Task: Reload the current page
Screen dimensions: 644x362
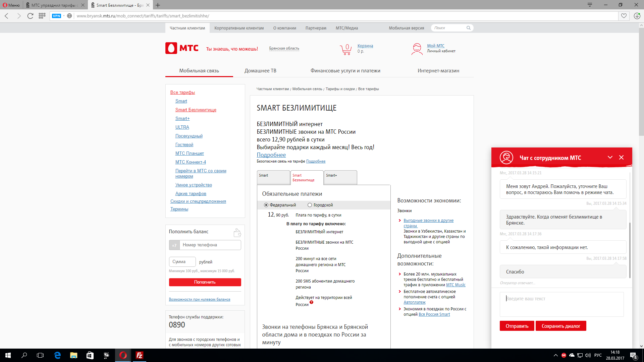Action: point(30,16)
